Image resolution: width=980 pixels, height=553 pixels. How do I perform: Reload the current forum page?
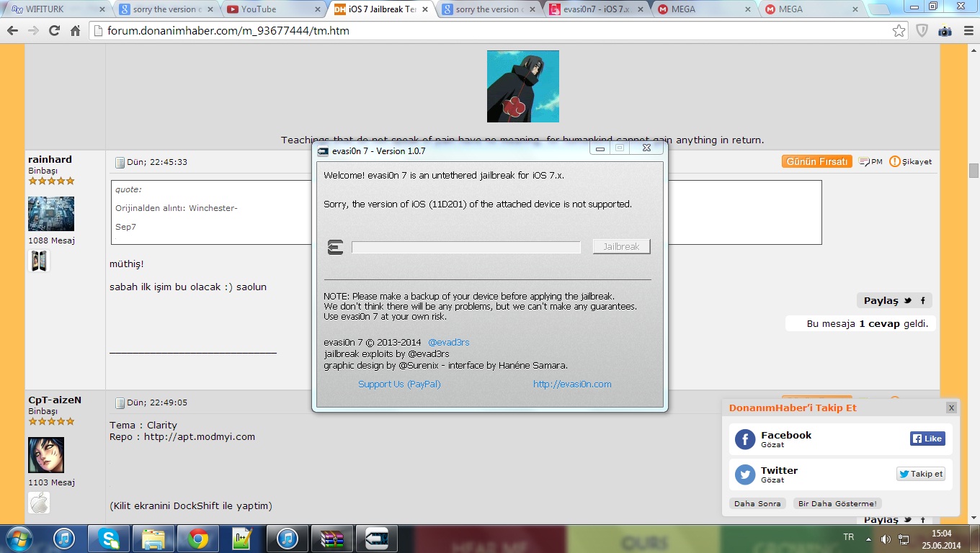coord(54,31)
